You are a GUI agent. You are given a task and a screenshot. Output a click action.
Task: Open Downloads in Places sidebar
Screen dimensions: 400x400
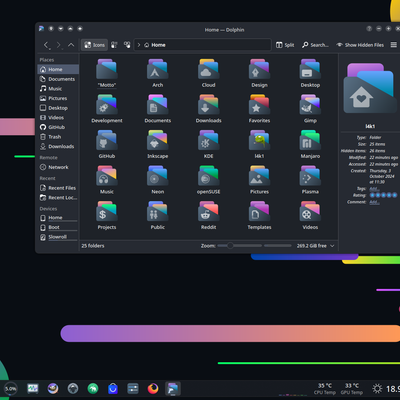58,146
